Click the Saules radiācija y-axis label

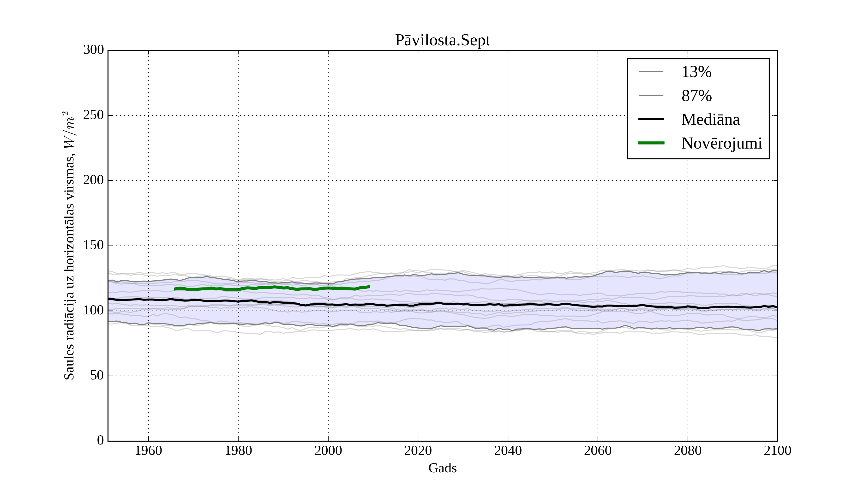69,246
